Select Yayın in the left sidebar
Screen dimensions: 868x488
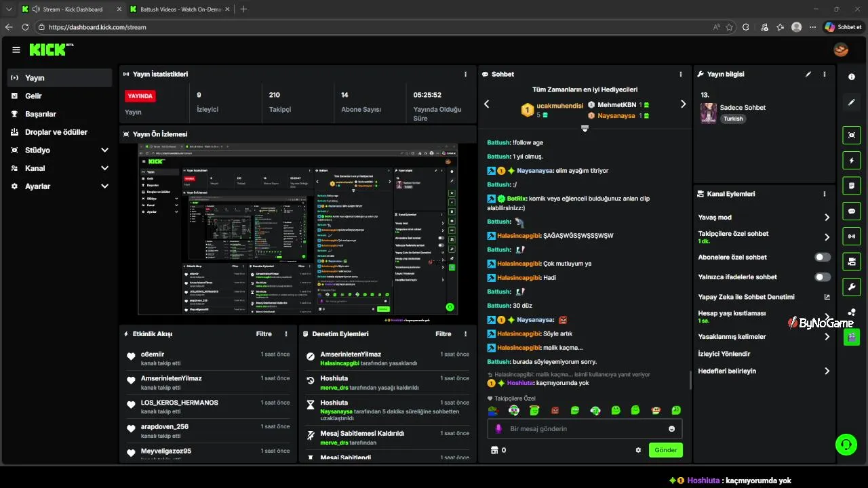click(60, 78)
